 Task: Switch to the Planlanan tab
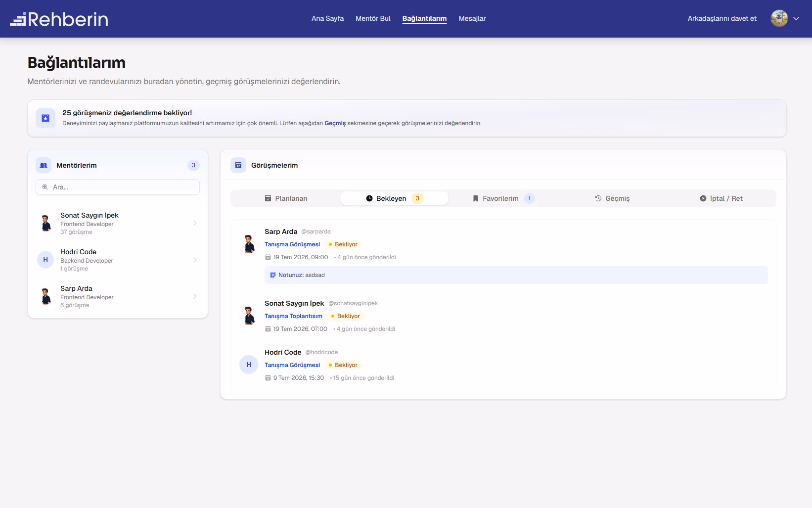click(286, 198)
